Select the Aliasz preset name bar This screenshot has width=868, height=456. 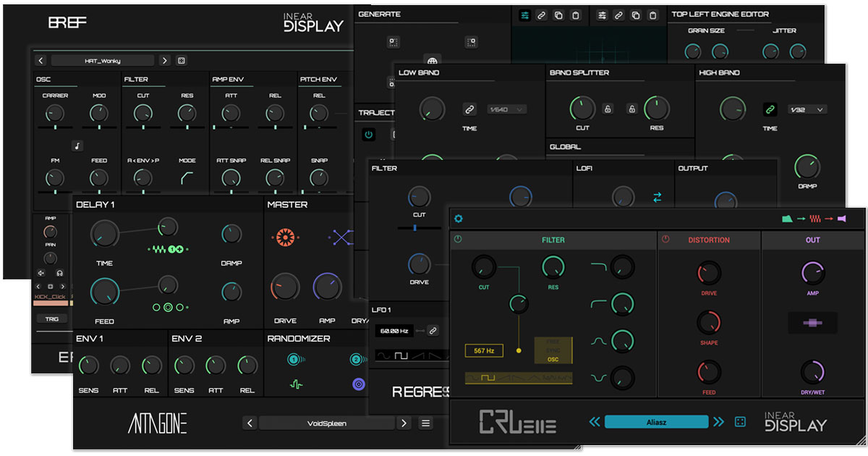coord(656,422)
